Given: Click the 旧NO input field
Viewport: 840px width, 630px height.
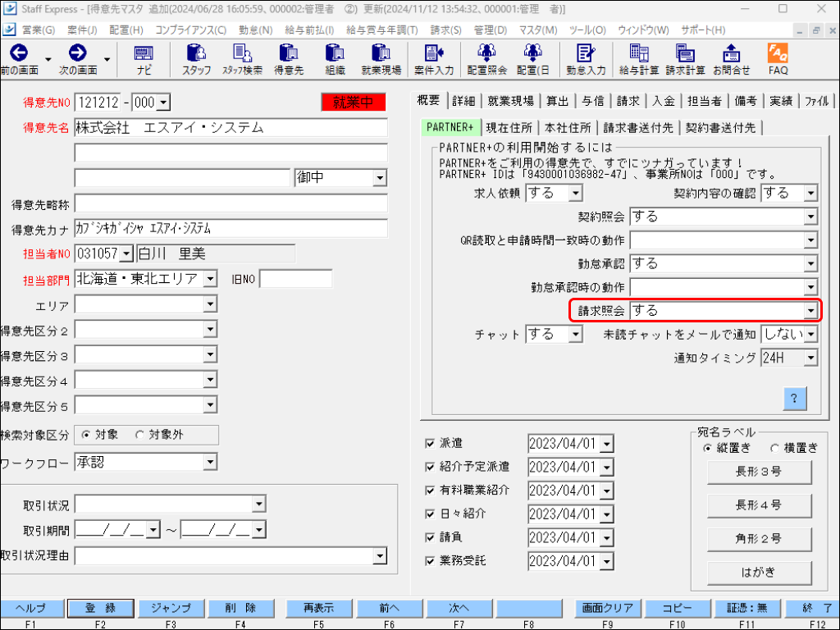Looking at the screenshot, I should (295, 279).
